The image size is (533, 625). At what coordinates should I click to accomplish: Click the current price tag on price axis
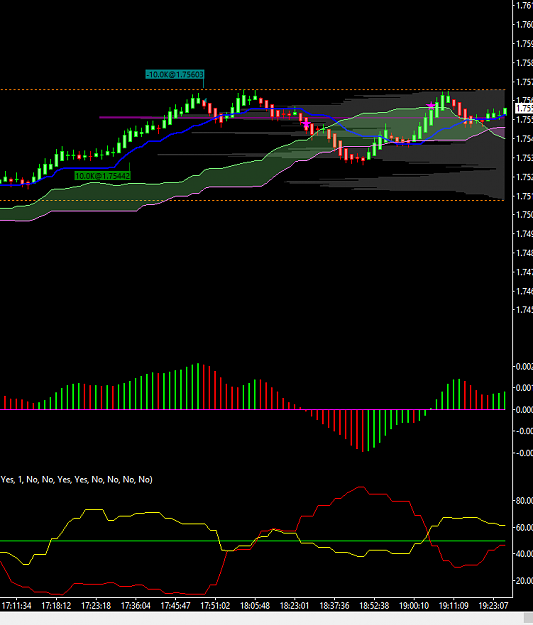(524, 108)
